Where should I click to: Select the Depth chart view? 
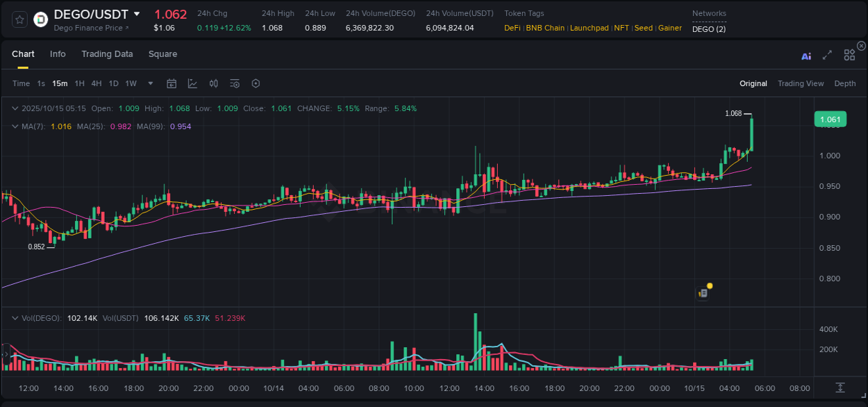(x=844, y=83)
